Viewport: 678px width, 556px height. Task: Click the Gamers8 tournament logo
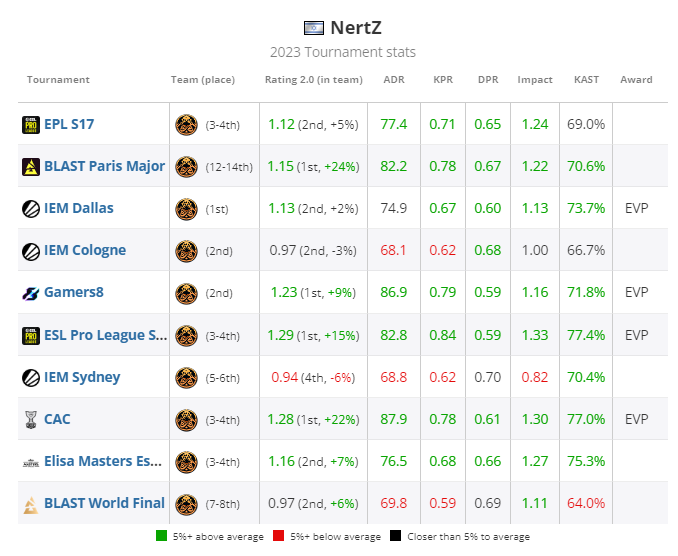(x=31, y=293)
